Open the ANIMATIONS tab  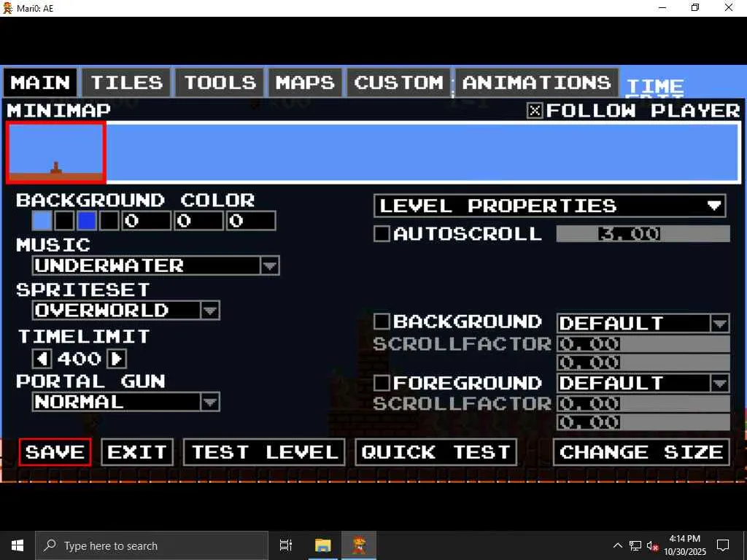coord(537,83)
